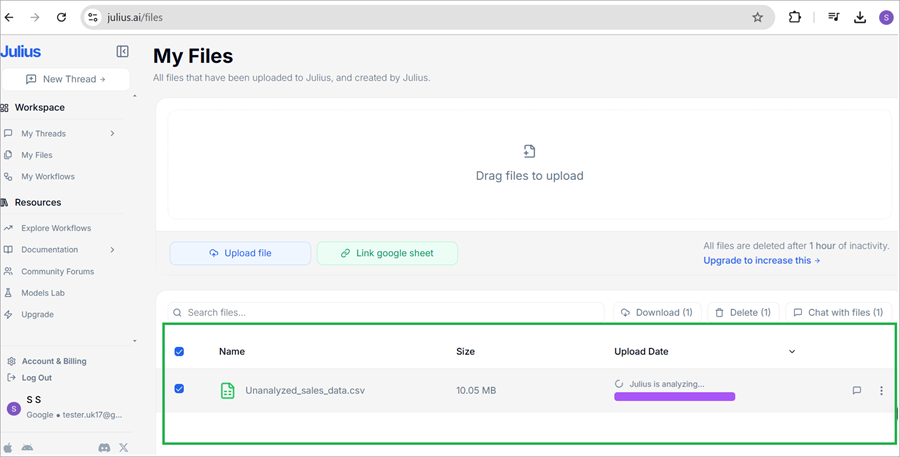The width and height of the screenshot is (900, 457).
Task: Open the browser extensions puzzle icon
Action: (795, 17)
